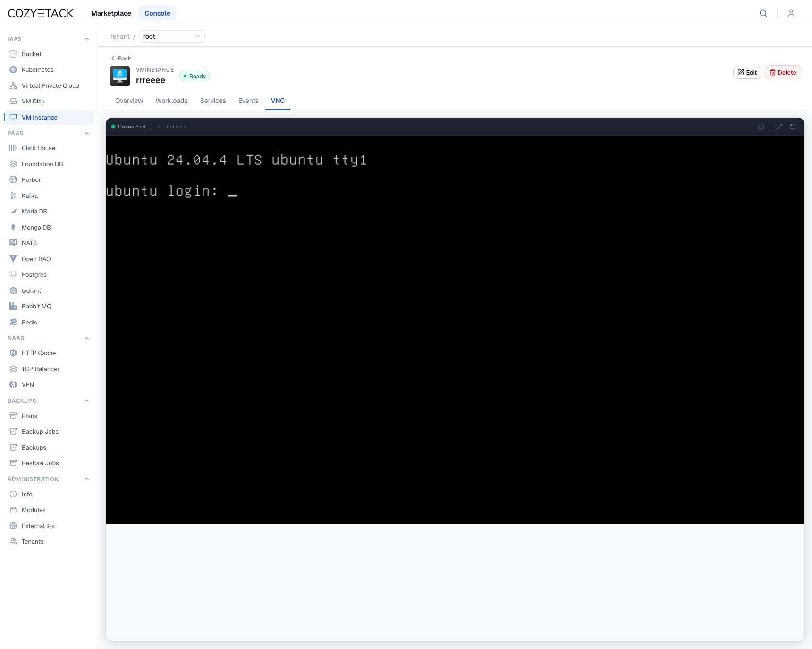Open the Bucket icon in sidebar
The width and height of the screenshot is (812, 649).
click(13, 54)
